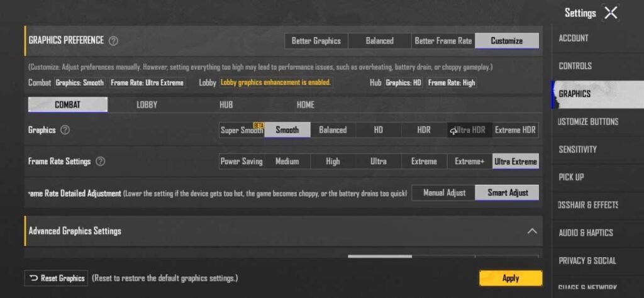Click the Reset Graphics button
This screenshot has height=298, width=644.
(x=56, y=278)
